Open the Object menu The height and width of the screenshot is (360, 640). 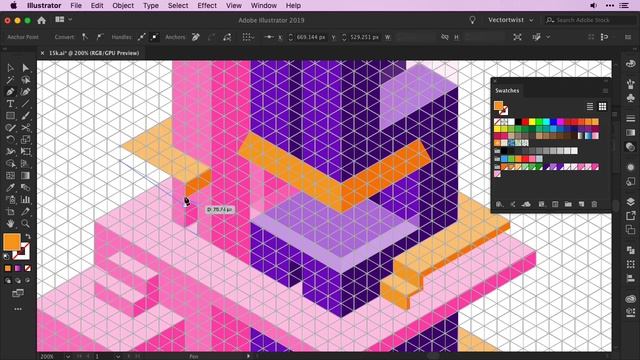[123, 6]
